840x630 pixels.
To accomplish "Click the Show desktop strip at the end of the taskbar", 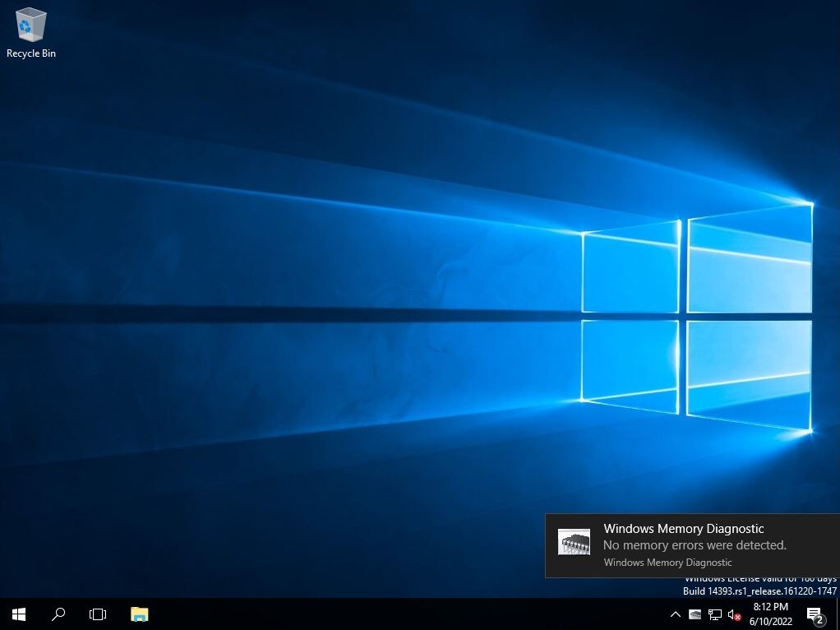I will pyautogui.click(x=838, y=614).
